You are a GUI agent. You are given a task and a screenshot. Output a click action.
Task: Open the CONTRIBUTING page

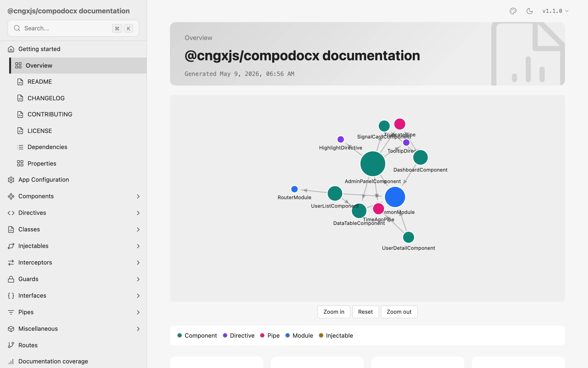(x=50, y=114)
